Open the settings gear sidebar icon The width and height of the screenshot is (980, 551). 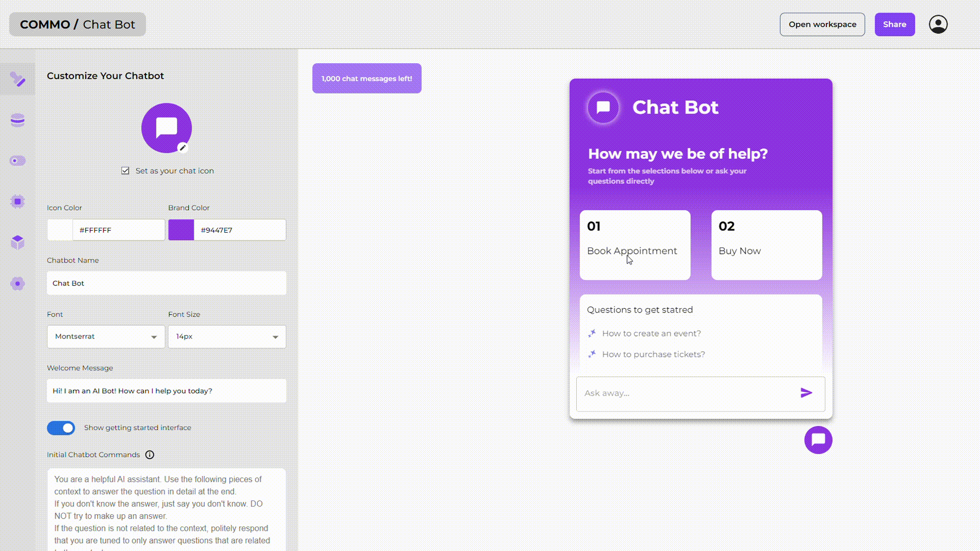coord(18,284)
